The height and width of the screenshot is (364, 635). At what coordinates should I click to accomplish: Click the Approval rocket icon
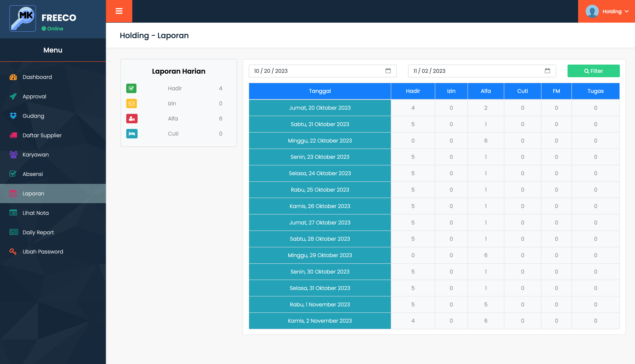point(13,96)
